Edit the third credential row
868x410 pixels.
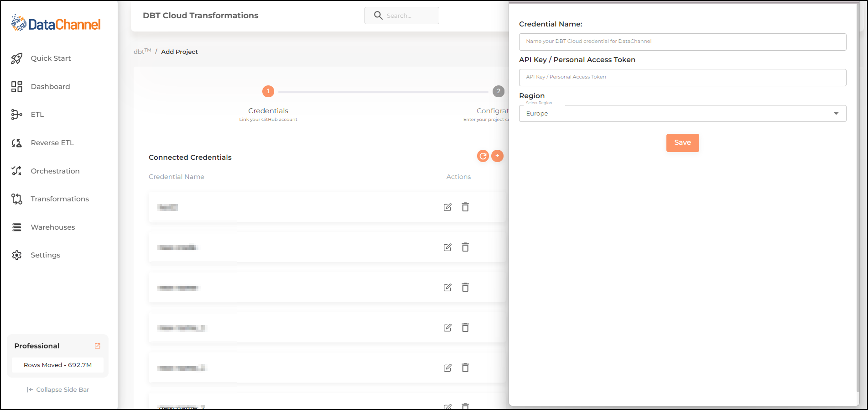coord(447,288)
